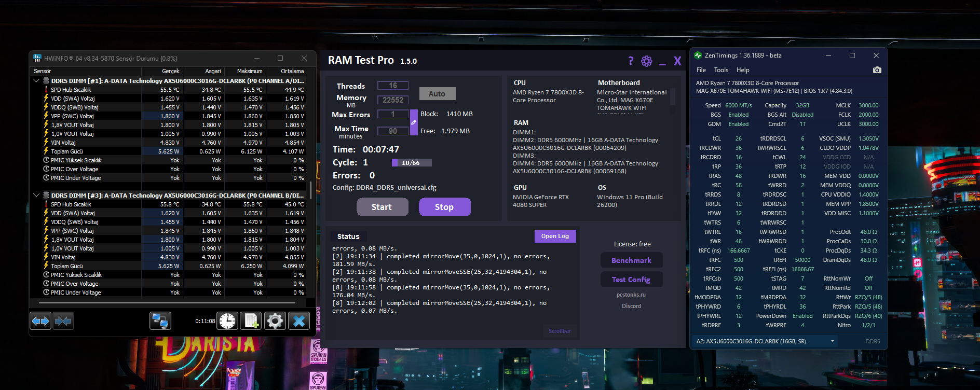The height and width of the screenshot is (390, 980).
Task: Click the Maksimum column header in HWiNFO
Action: 245,71
